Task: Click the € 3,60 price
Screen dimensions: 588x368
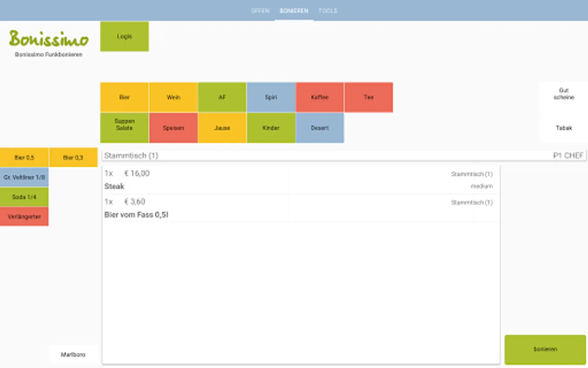Action: [135, 202]
